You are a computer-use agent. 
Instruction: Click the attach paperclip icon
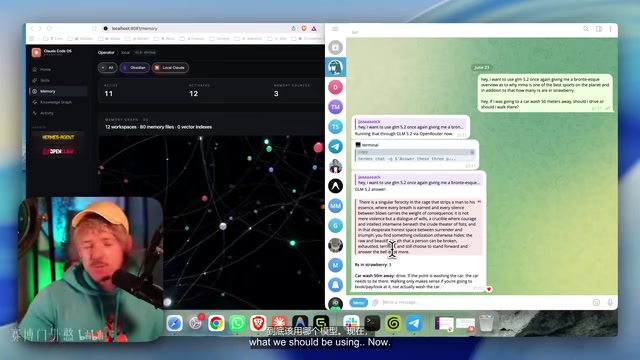click(x=376, y=302)
